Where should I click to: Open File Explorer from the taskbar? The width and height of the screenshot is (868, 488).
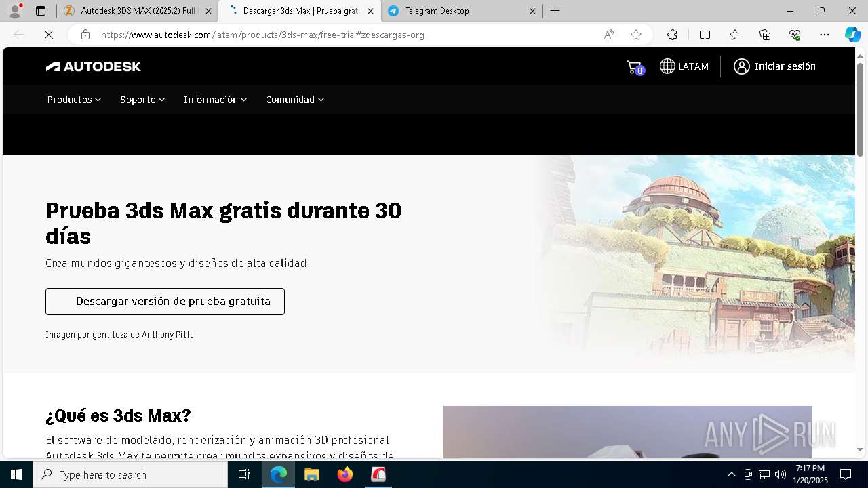pyautogui.click(x=312, y=474)
